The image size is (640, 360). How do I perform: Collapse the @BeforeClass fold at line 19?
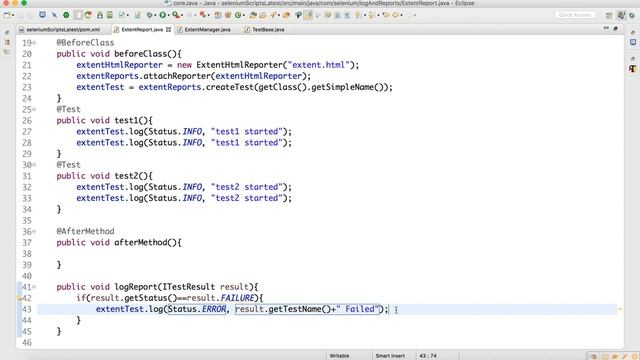click(34, 43)
